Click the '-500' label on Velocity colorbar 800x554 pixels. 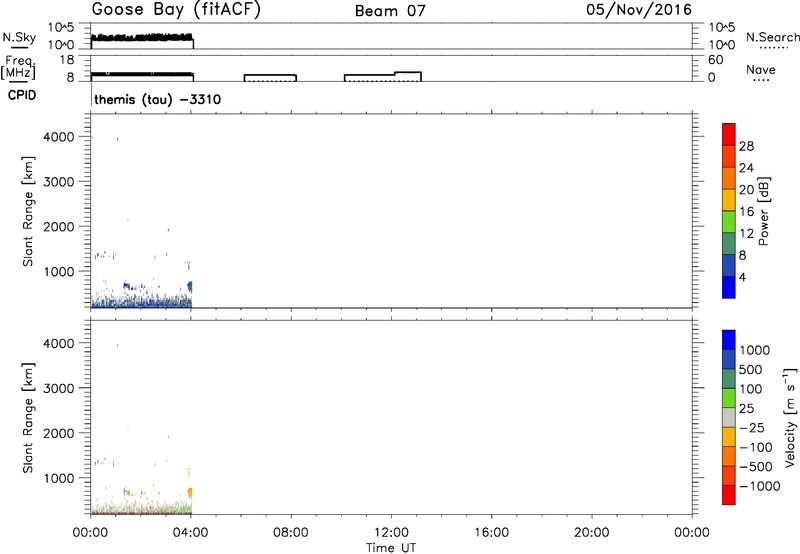coord(756,467)
